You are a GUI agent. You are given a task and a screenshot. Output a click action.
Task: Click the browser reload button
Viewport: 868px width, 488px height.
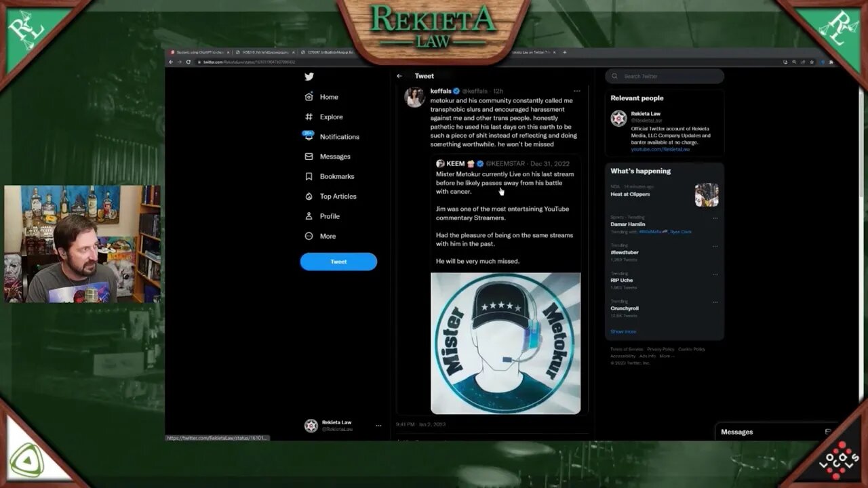tap(189, 62)
